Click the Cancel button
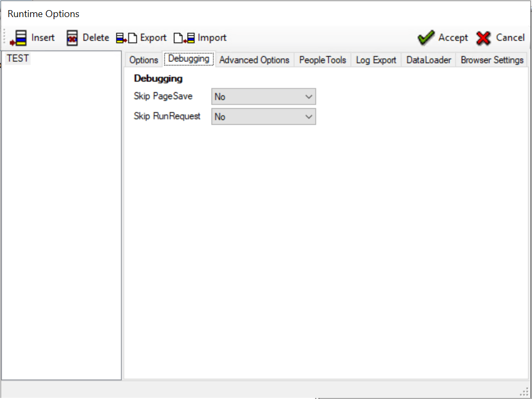The image size is (532, 399). coord(511,37)
